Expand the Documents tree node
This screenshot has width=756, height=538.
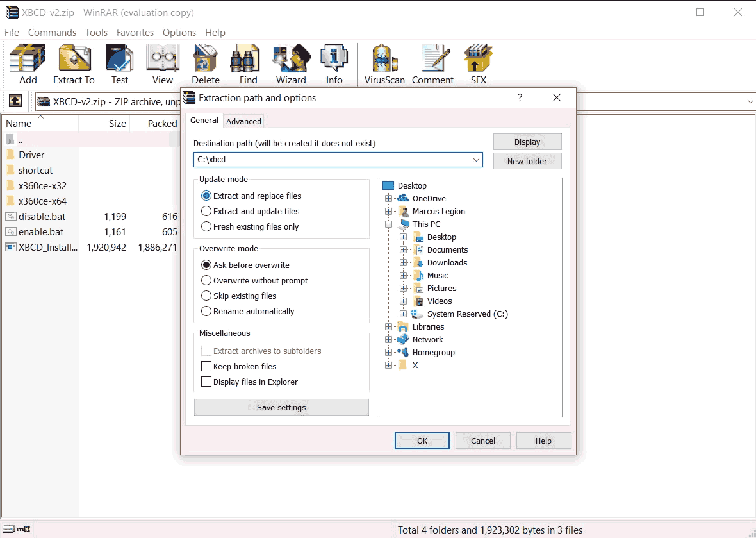point(404,249)
